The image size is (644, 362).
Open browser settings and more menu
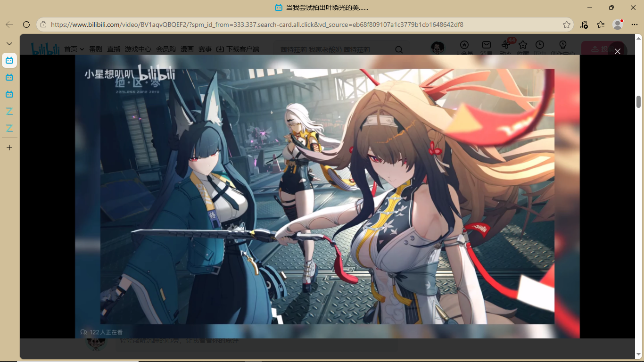(635, 25)
